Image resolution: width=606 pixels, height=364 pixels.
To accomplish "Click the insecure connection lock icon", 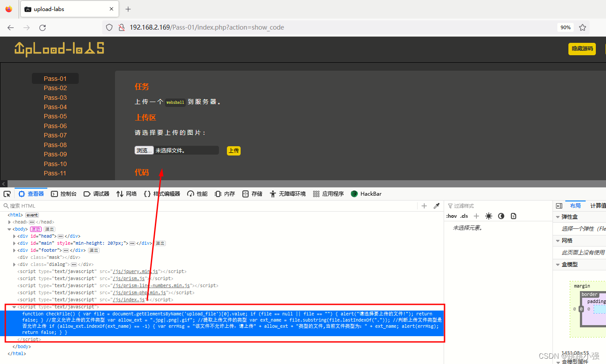I will pyautogui.click(x=121, y=27).
